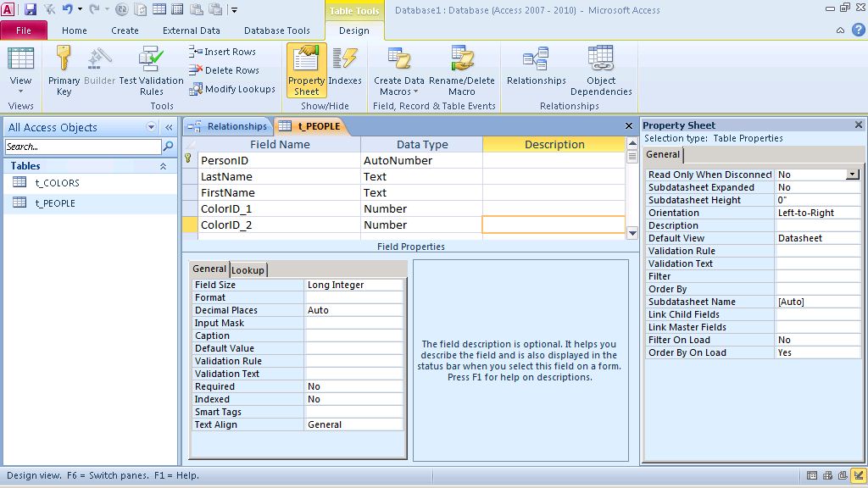Click into navigation pane Search box
The width and height of the screenshot is (868, 488).
[x=83, y=147]
